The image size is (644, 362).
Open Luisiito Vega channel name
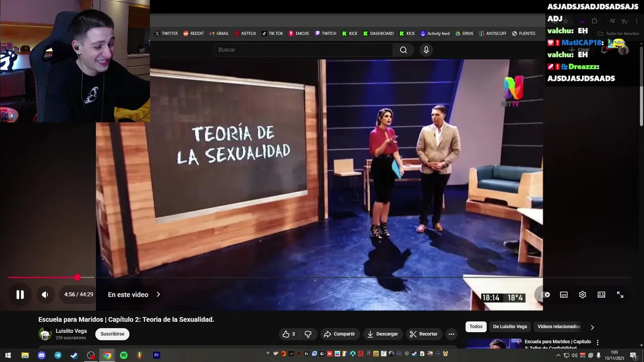pos(71,331)
